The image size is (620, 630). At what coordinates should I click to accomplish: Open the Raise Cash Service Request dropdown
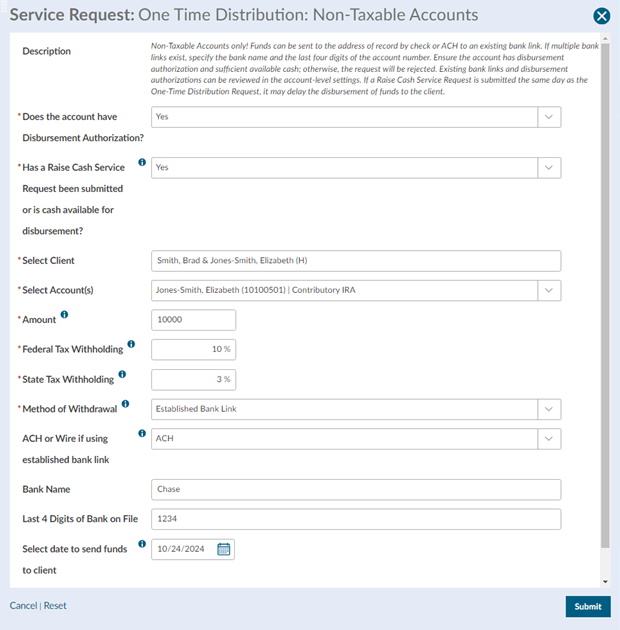click(549, 168)
